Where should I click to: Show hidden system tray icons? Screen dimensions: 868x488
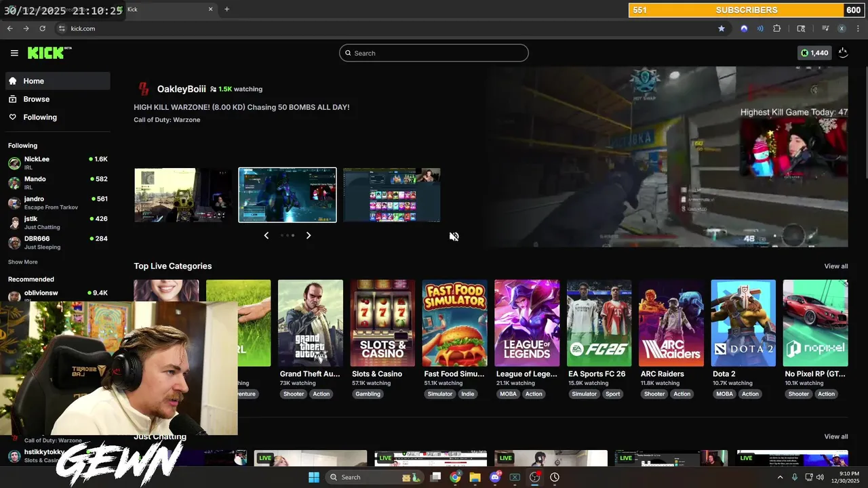coord(780,477)
